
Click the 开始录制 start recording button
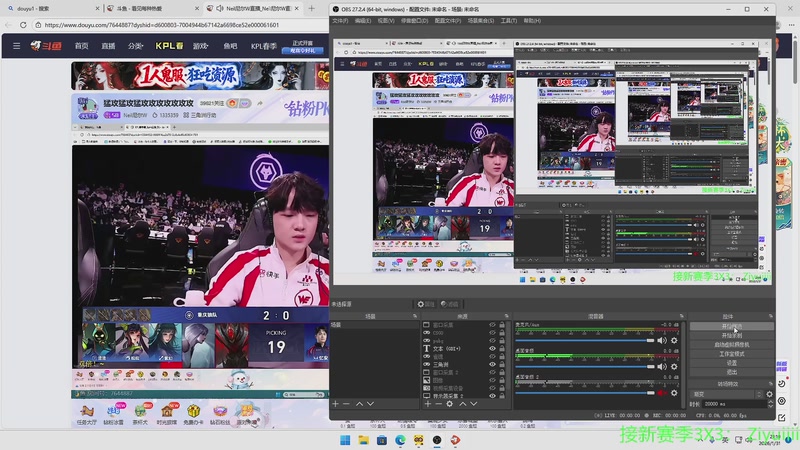pos(732,335)
